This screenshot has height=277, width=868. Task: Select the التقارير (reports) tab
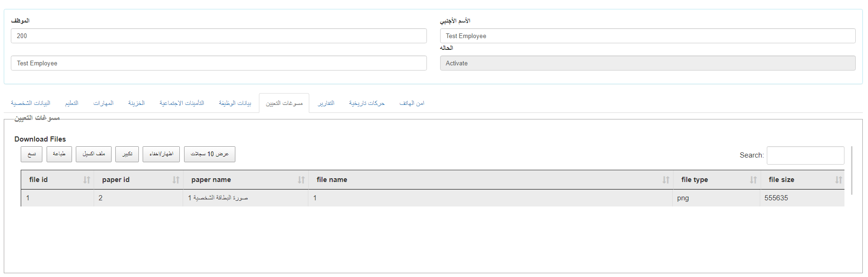pyautogui.click(x=326, y=103)
